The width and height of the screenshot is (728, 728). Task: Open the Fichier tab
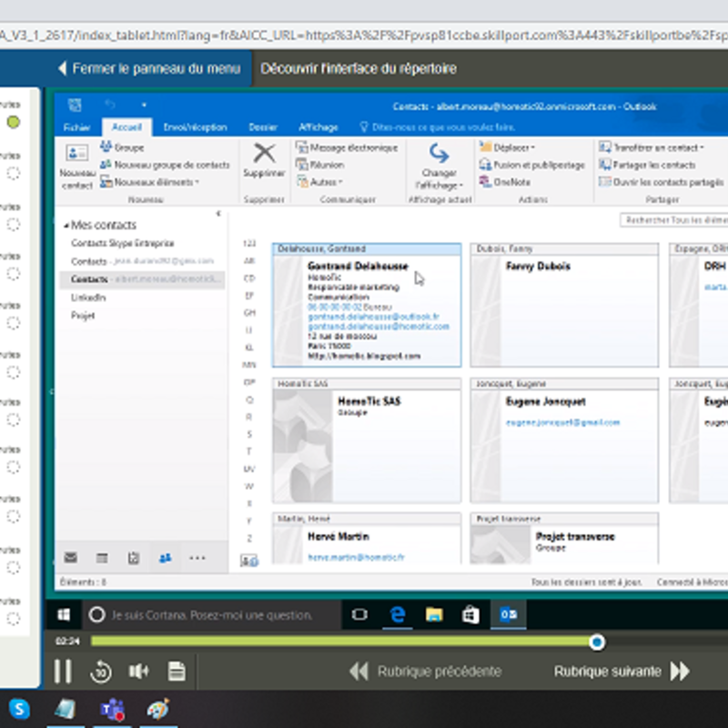tap(76, 127)
